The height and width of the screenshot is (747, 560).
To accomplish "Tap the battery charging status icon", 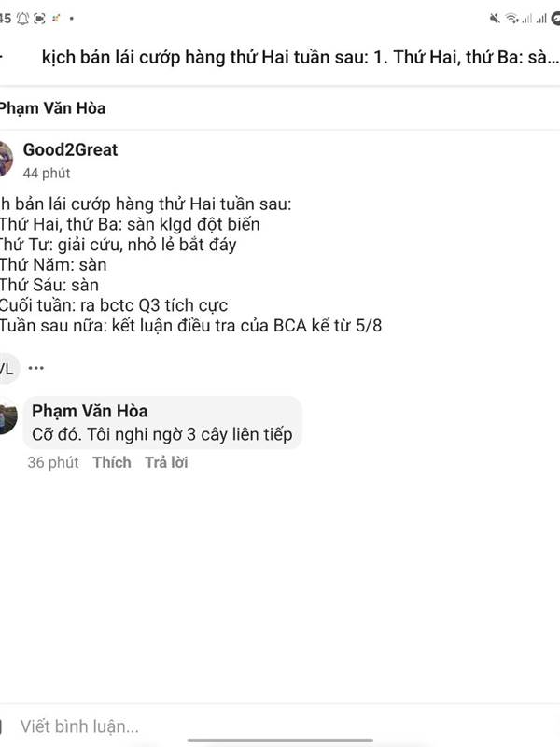I will click(x=554, y=18).
